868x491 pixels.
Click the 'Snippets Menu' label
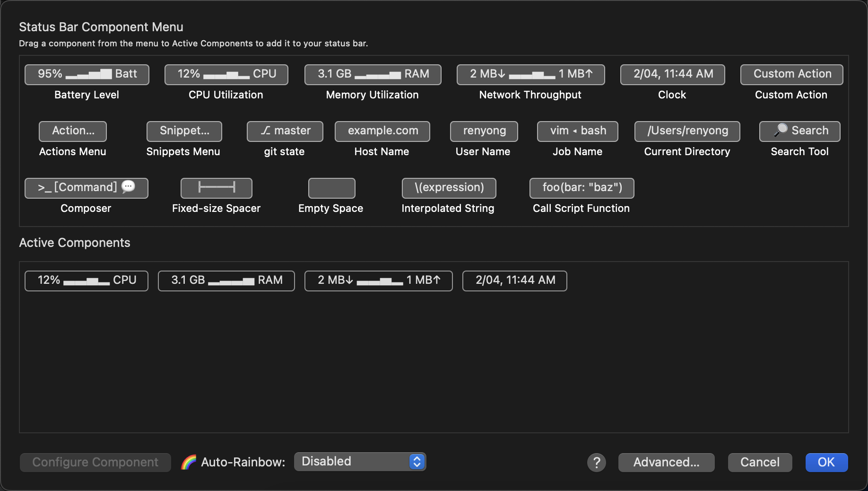click(183, 151)
